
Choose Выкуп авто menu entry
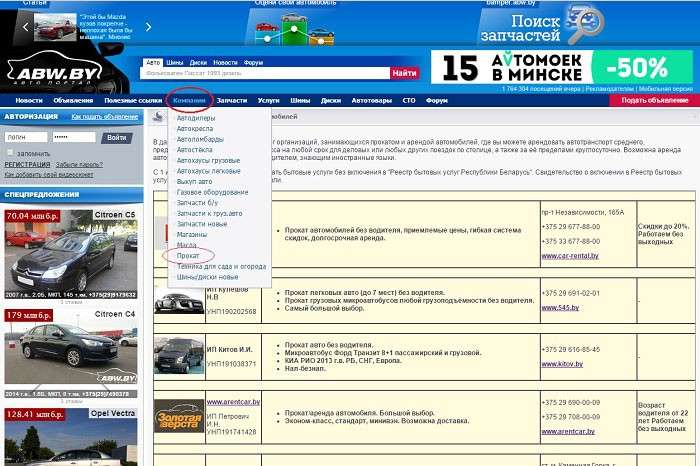(194, 182)
